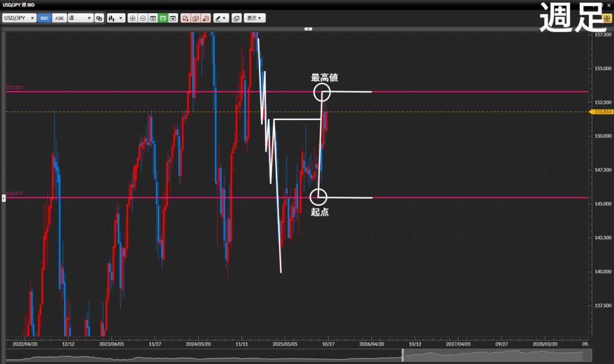Click the chart snapshot icon beside 表示

pyautogui.click(x=236, y=19)
